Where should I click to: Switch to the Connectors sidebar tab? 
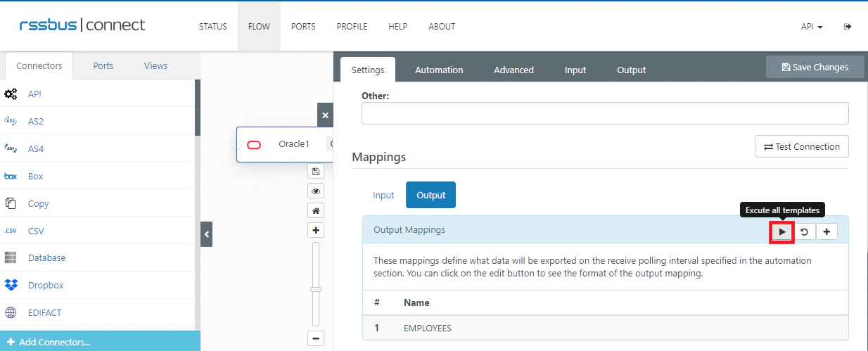point(39,65)
